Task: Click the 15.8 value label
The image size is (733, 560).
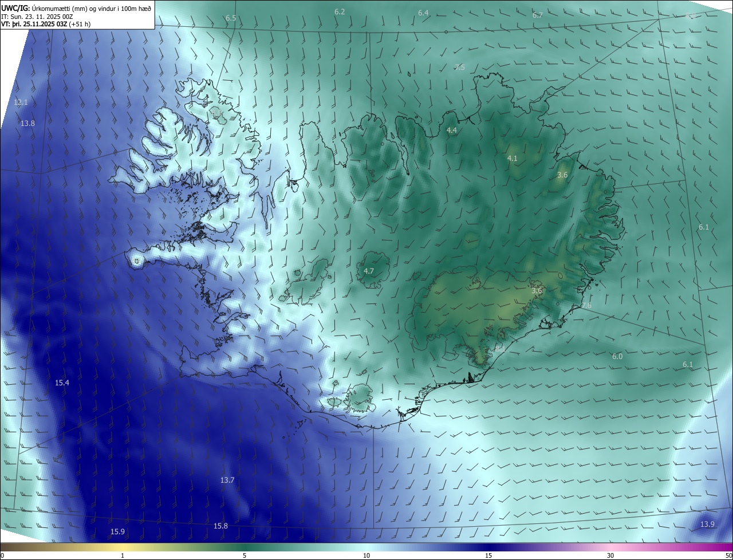Action: point(220,526)
